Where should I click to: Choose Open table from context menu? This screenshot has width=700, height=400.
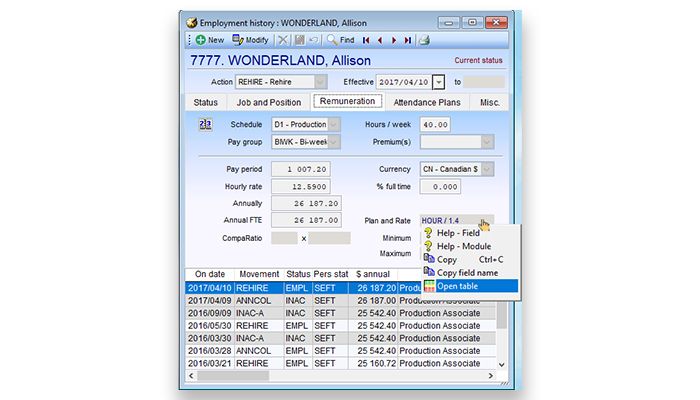(471, 286)
